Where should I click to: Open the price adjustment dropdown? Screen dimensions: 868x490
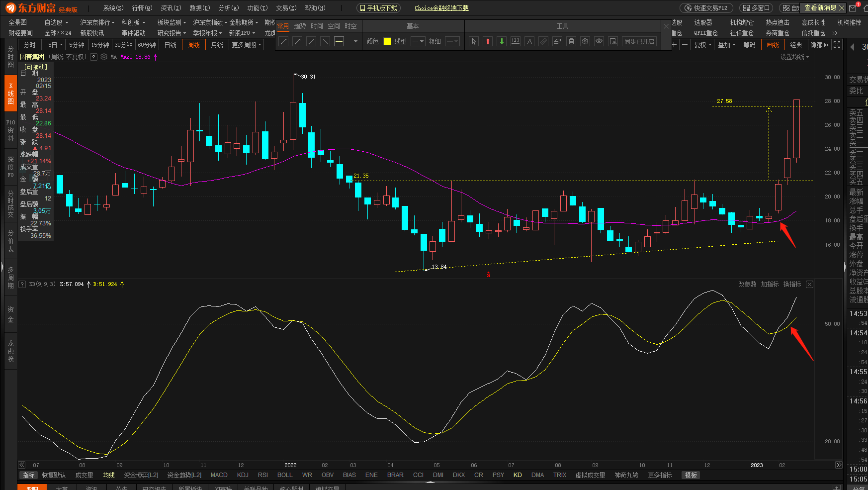[x=702, y=45]
